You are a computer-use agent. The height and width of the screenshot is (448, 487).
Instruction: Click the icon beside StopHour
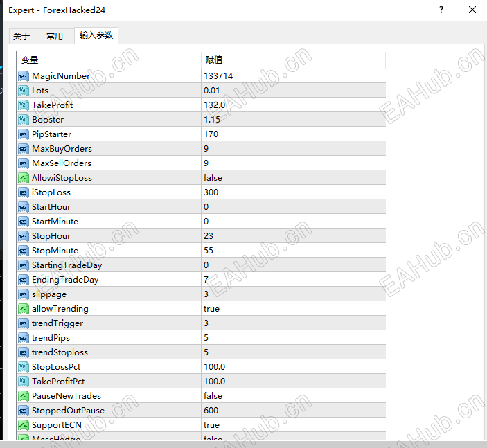(x=24, y=236)
